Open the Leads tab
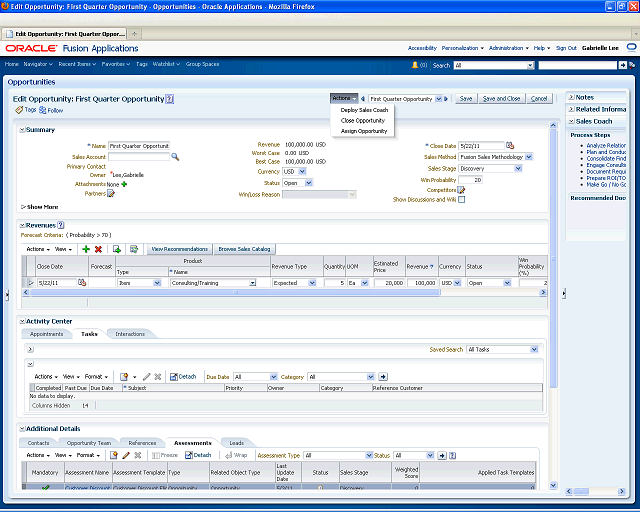Image resolution: width=640 pixels, height=512 pixels. click(x=236, y=443)
